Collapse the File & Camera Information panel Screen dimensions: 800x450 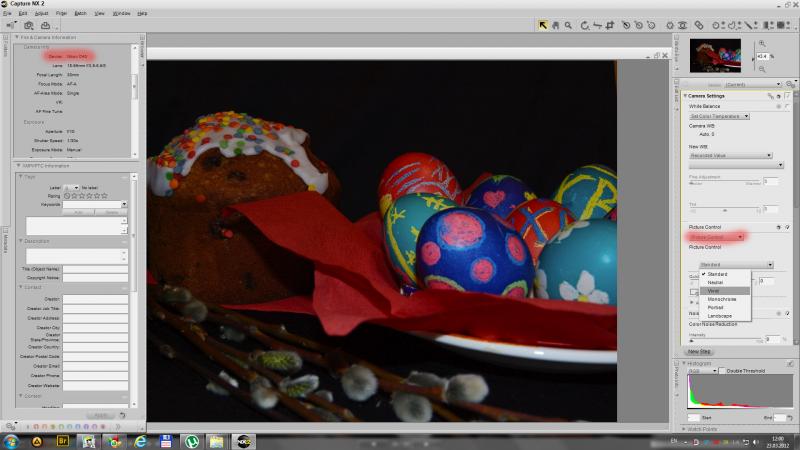(17, 37)
